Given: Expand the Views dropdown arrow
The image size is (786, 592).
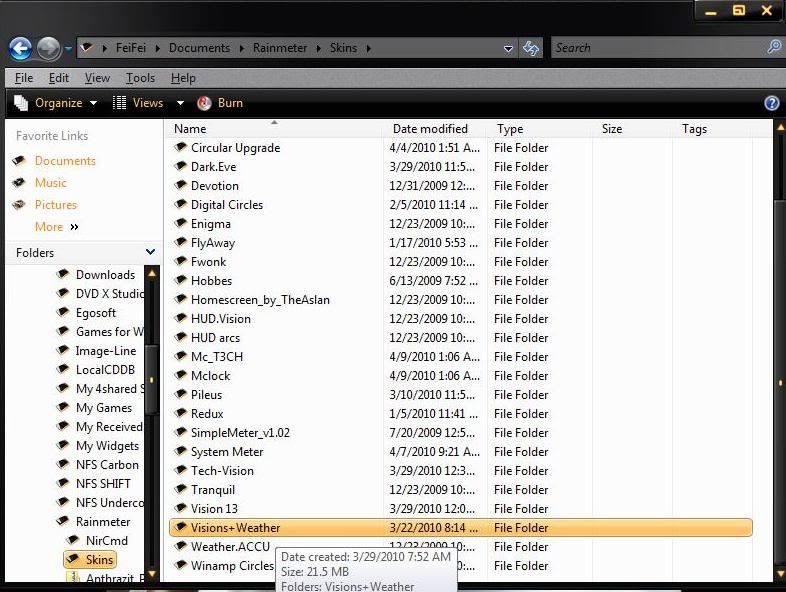Looking at the screenshot, I should point(180,103).
